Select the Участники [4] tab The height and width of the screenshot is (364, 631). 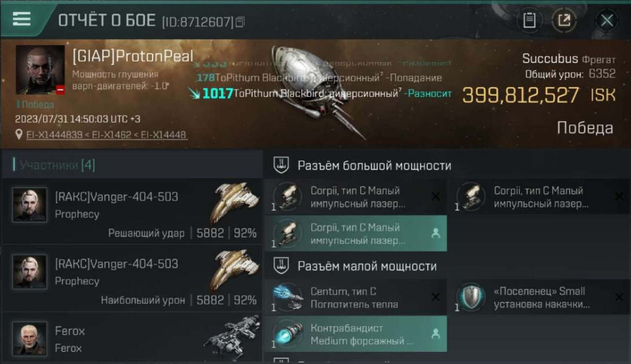pyautogui.click(x=54, y=165)
